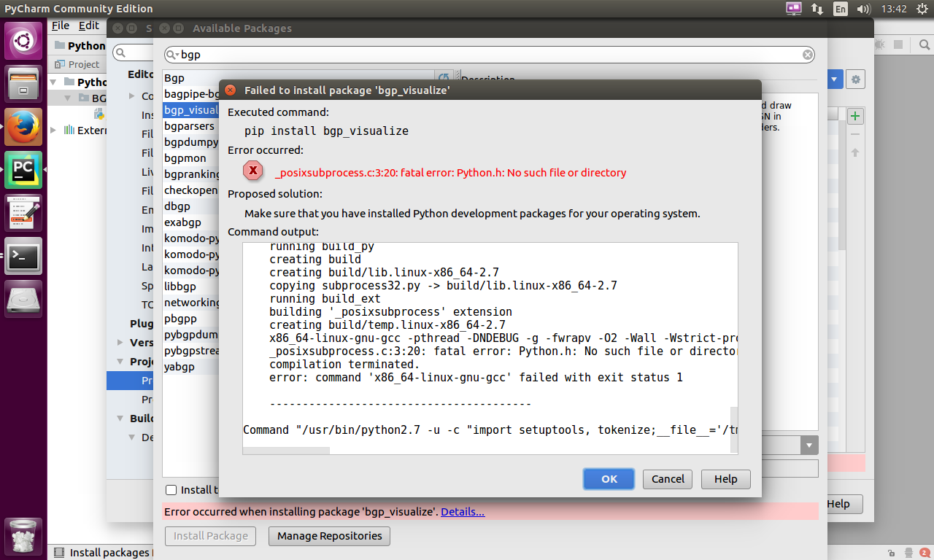Click the purple screen indicator in top panel
Screen dimensions: 934x560
click(793, 9)
